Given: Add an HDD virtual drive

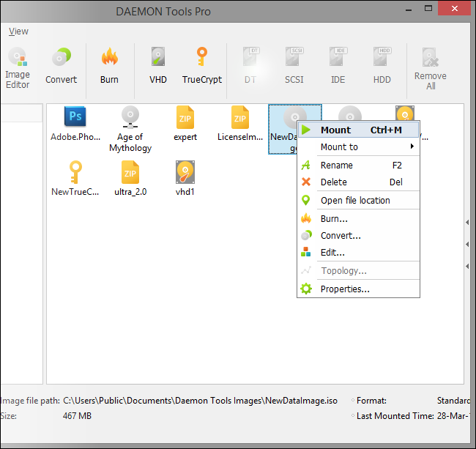Looking at the screenshot, I should coord(382,66).
